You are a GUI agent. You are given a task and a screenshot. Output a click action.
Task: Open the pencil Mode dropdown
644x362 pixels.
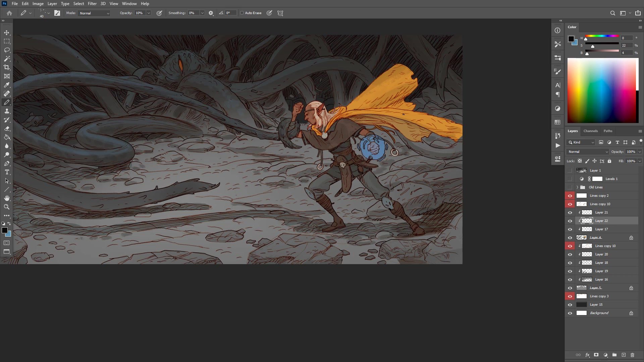tap(94, 13)
